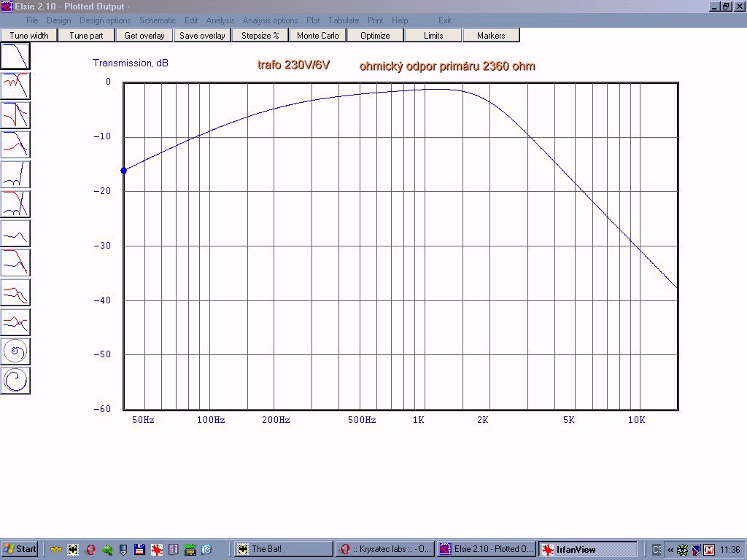Click CS language indicator
The width and height of the screenshot is (747, 560).
pyautogui.click(x=657, y=550)
